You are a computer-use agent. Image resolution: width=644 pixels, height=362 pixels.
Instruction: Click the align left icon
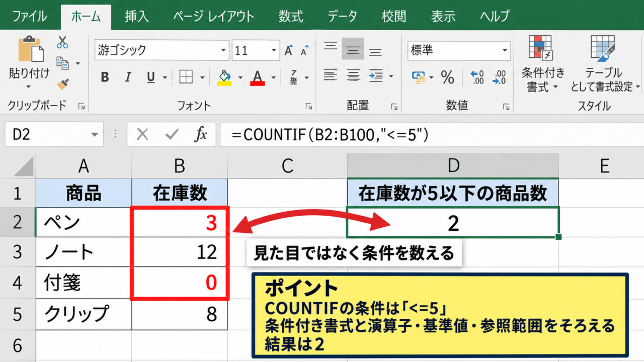click(331, 76)
